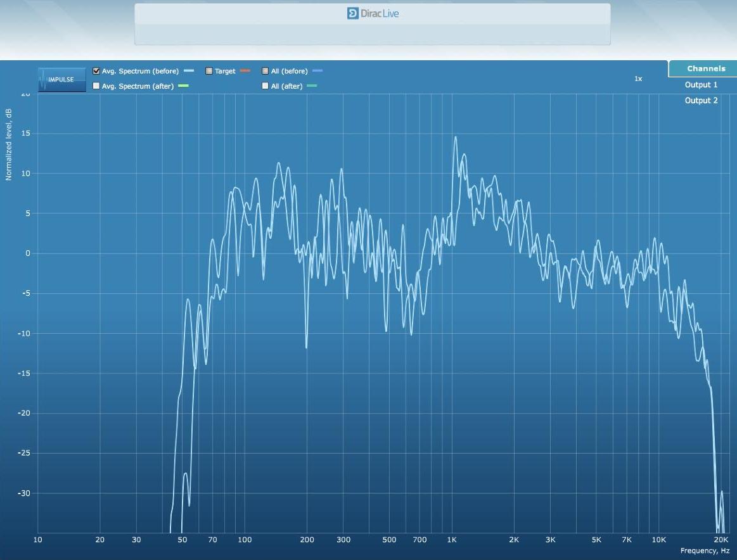Click the Frequency, Hz axis label
The height and width of the screenshot is (560, 737).
704,551
